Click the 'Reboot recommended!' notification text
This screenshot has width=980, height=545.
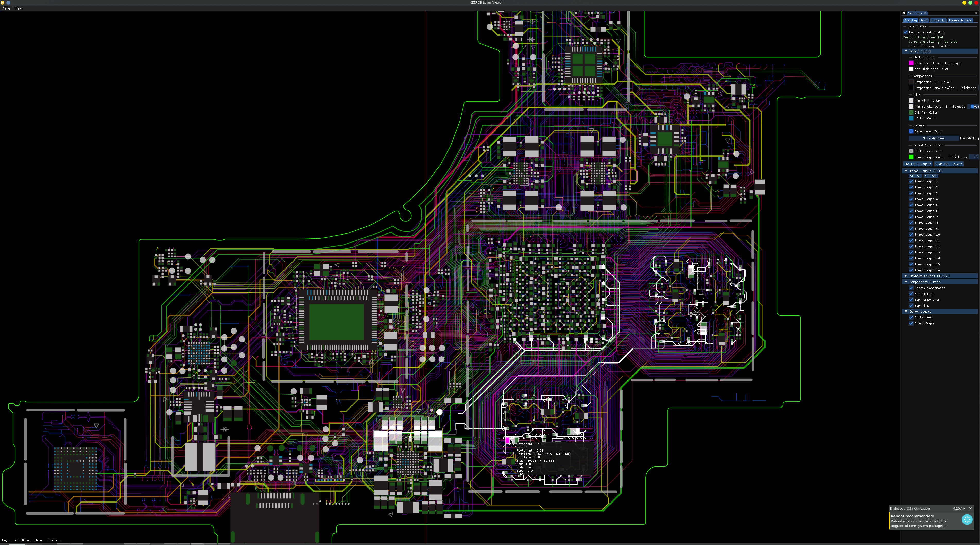(x=912, y=516)
